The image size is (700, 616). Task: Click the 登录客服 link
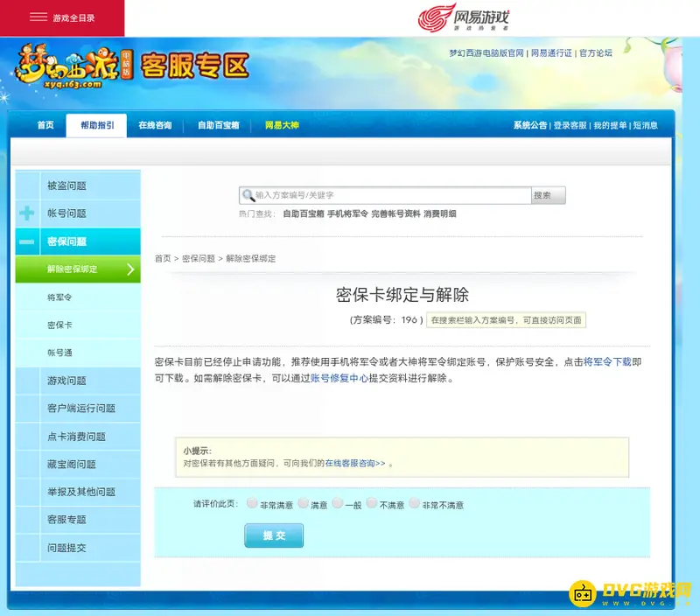pos(570,125)
